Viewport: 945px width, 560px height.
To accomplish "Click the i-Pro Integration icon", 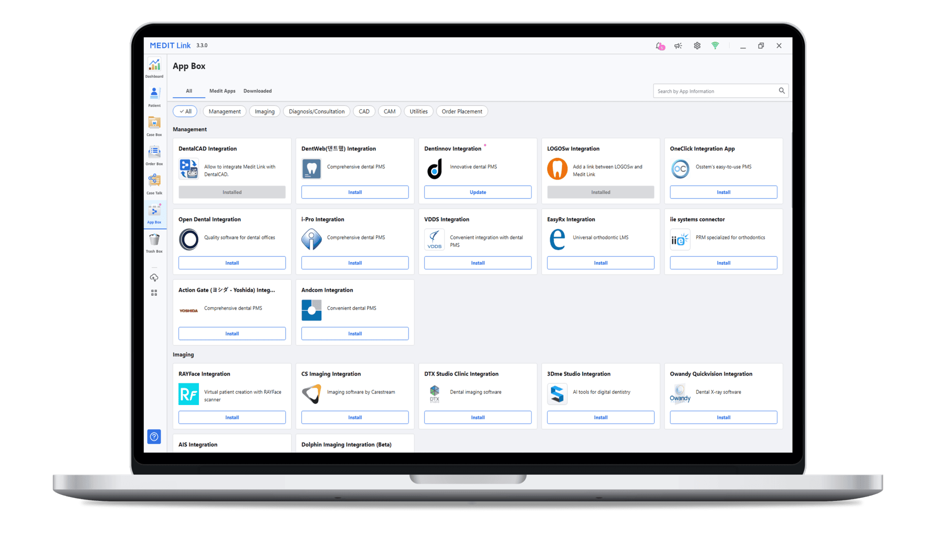I will pos(312,240).
